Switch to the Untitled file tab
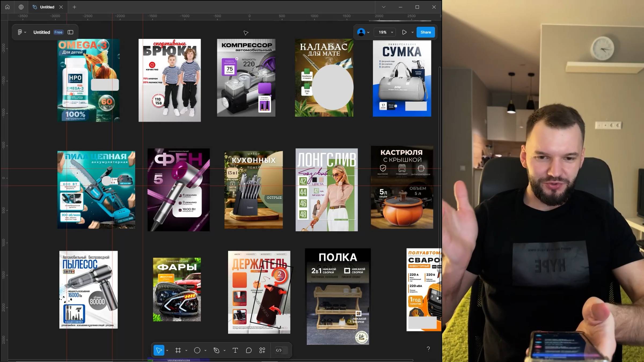This screenshot has height=362, width=644. pos(47,7)
